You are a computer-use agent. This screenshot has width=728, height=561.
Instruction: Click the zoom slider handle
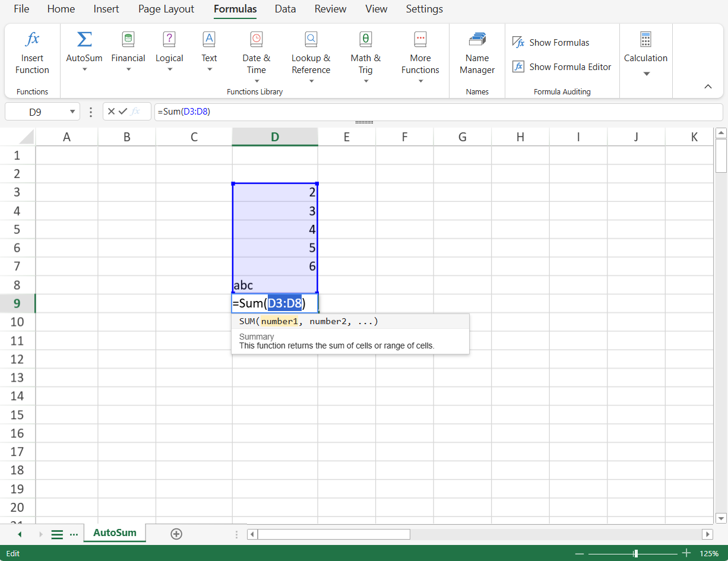[x=635, y=553]
